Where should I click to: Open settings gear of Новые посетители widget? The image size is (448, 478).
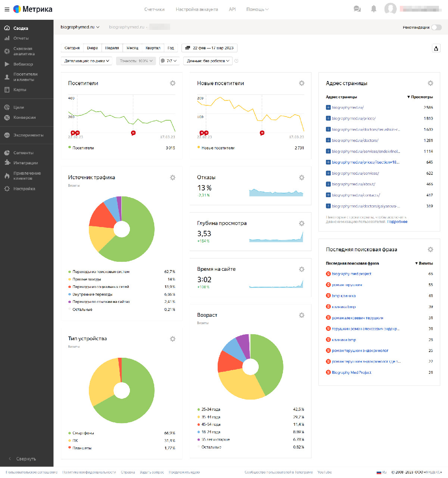(x=302, y=83)
